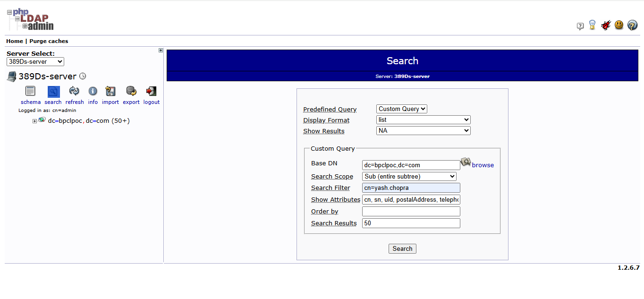Click the Search Results label
644x299 pixels.
334,223
